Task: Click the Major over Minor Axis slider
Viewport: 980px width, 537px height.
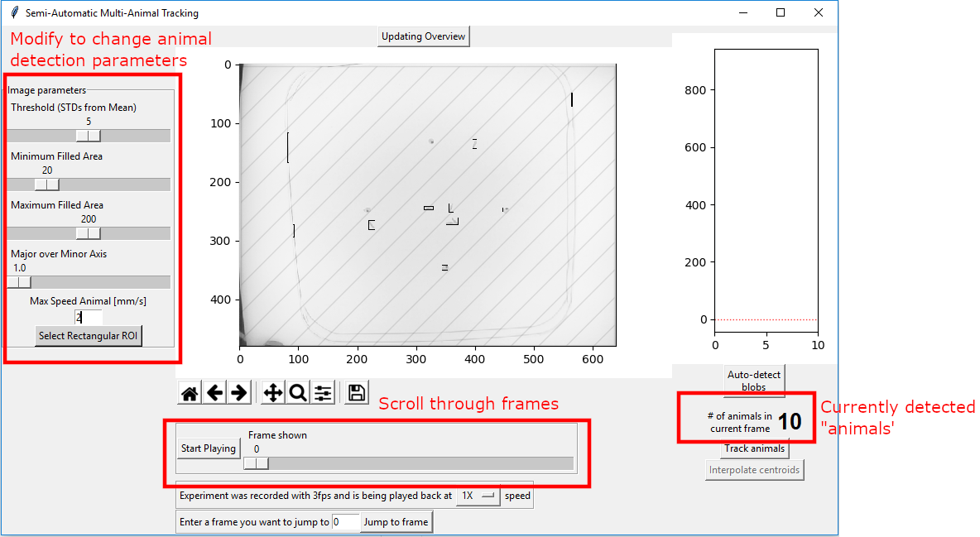Action: [x=88, y=282]
